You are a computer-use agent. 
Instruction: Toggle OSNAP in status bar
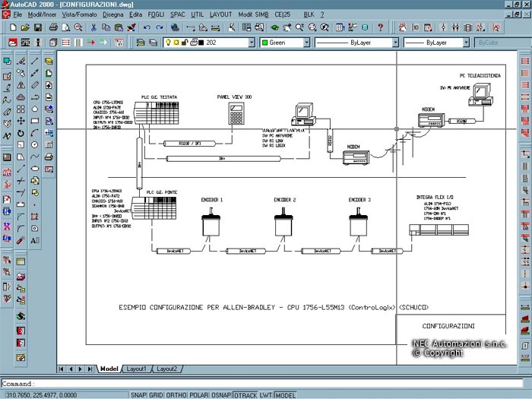pyautogui.click(x=221, y=395)
